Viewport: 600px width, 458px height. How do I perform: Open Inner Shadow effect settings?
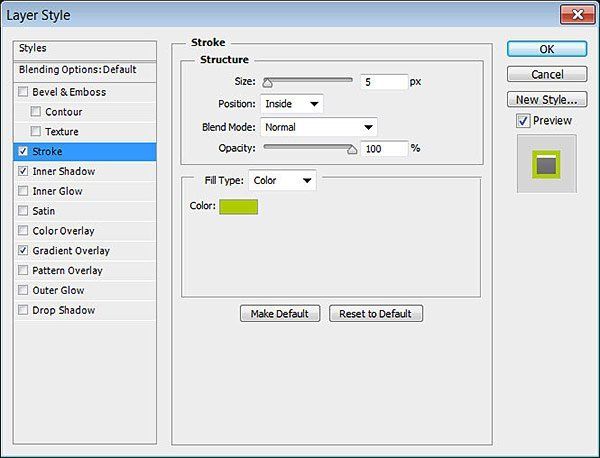click(x=64, y=171)
